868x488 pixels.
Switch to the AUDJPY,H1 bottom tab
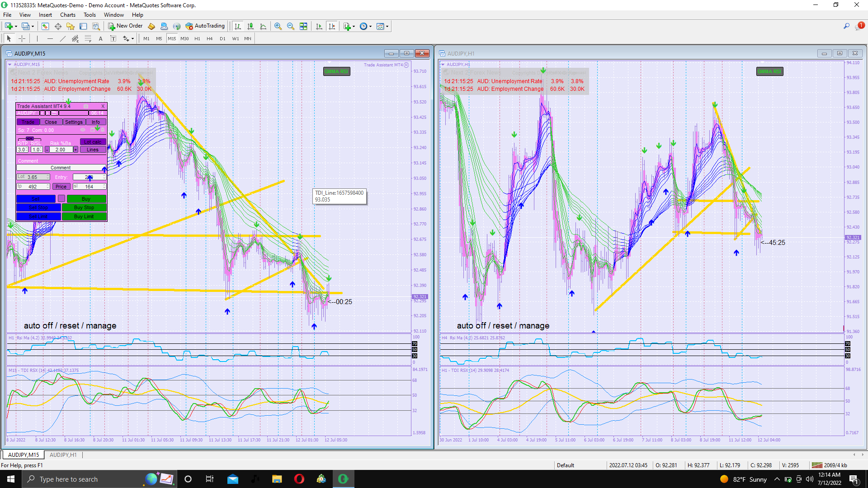[63, 455]
